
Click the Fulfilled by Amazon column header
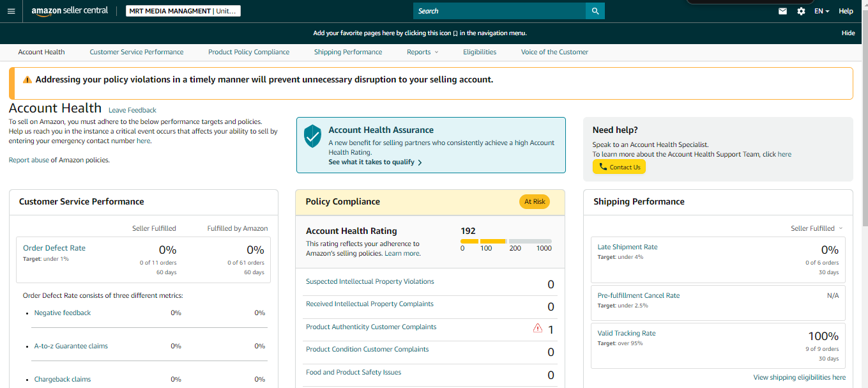238,228
